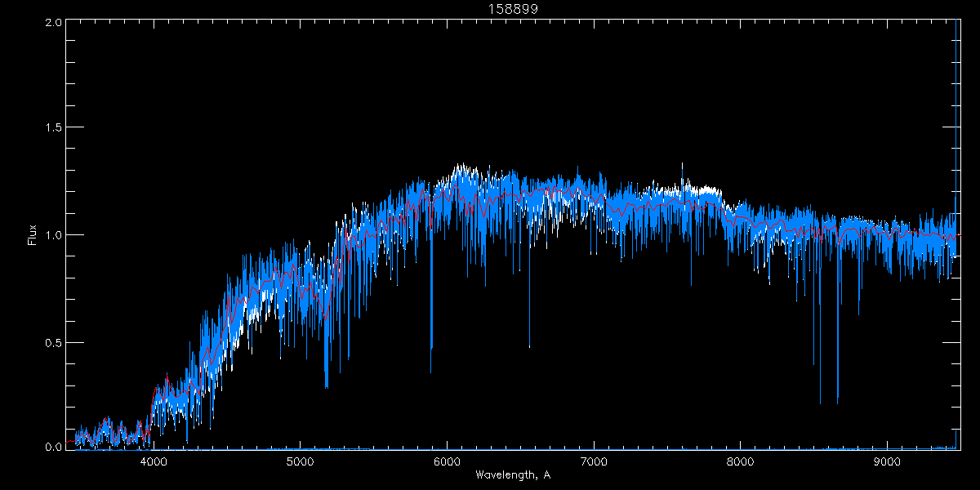This screenshot has width=980, height=490.
Task: Click bottom of absorption dip near 5170
Action: [x=326, y=386]
